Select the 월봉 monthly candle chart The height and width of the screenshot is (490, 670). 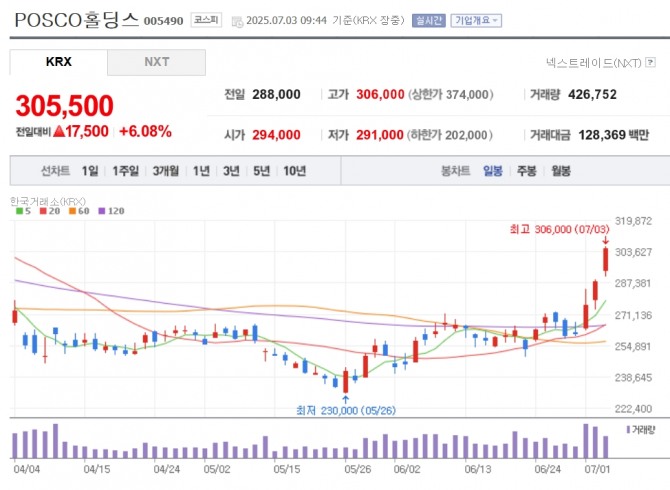click(561, 171)
